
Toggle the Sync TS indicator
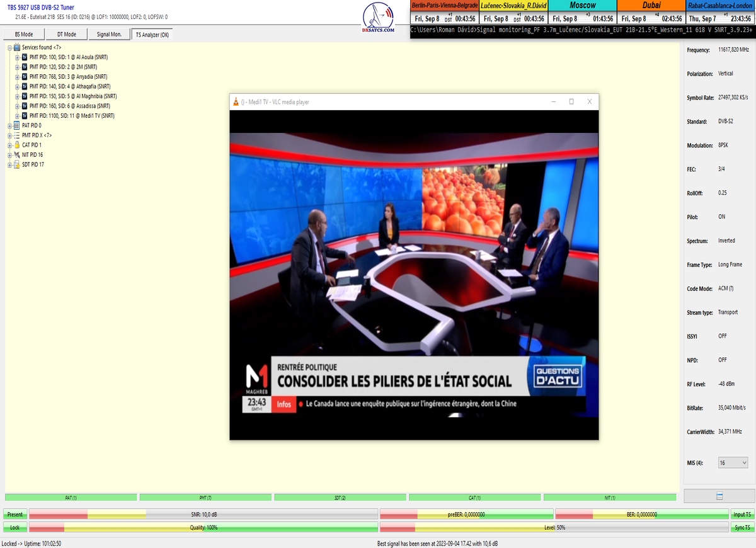tap(742, 527)
